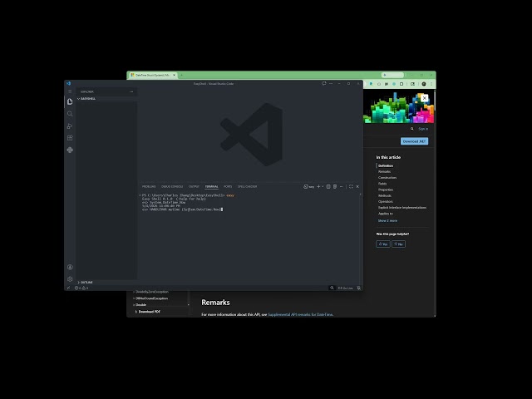Jump to Applies to section link

coord(386,214)
